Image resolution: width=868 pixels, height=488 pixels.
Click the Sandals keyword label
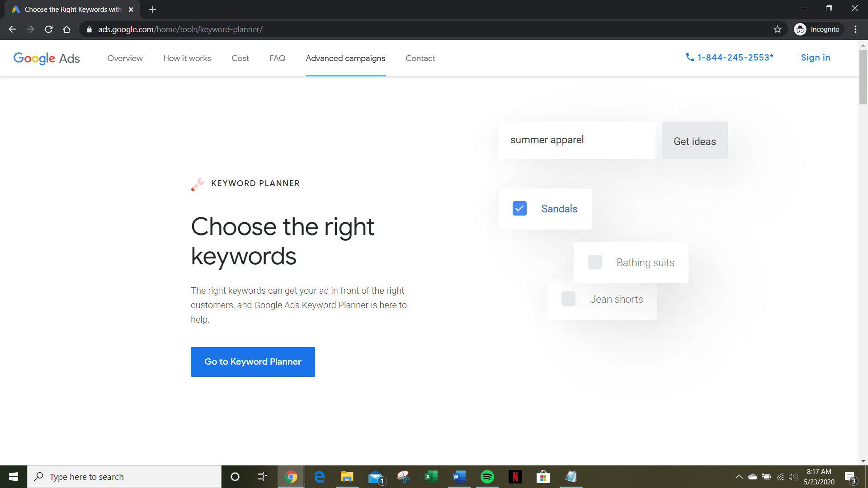click(559, 209)
